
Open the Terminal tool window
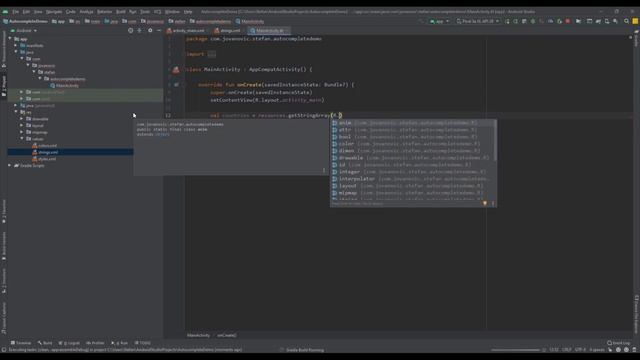tap(21, 343)
